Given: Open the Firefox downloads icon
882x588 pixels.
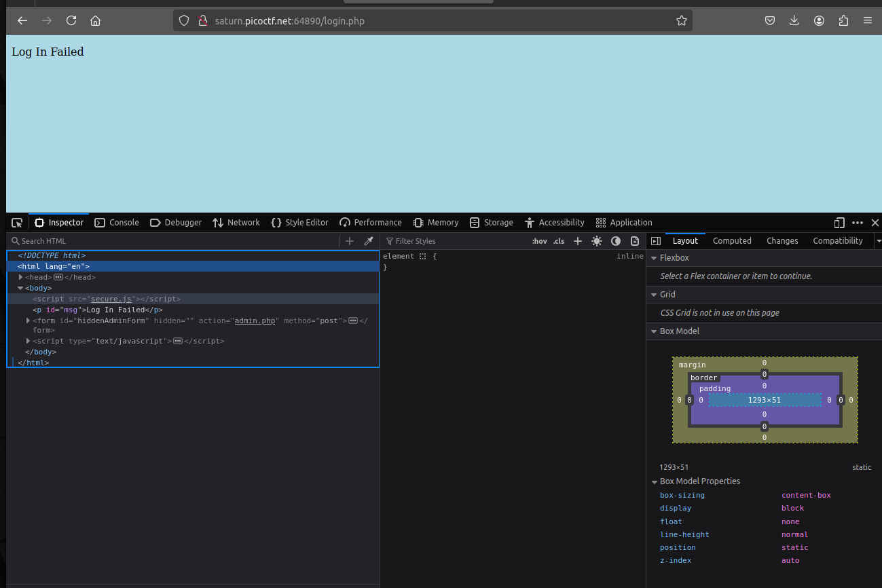Looking at the screenshot, I should [x=794, y=21].
